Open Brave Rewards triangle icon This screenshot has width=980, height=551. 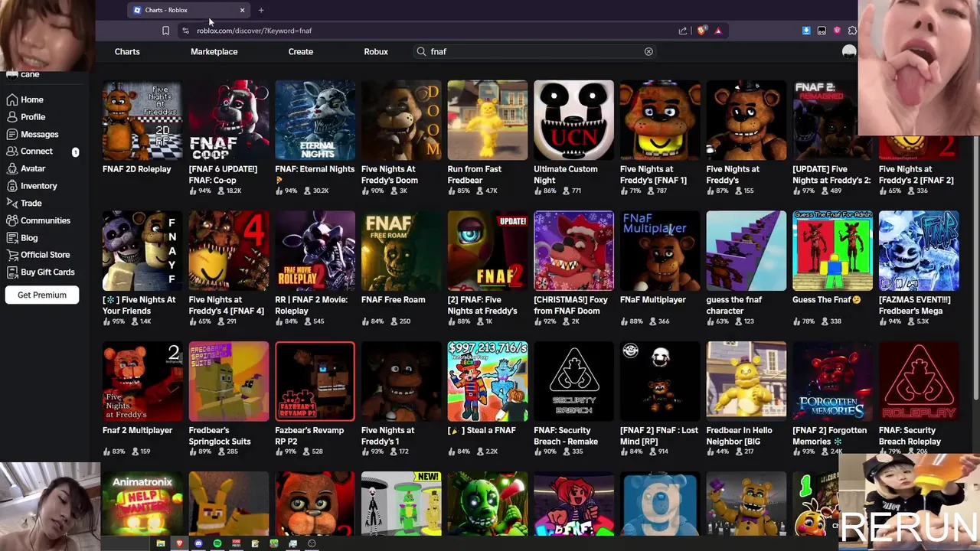718,31
